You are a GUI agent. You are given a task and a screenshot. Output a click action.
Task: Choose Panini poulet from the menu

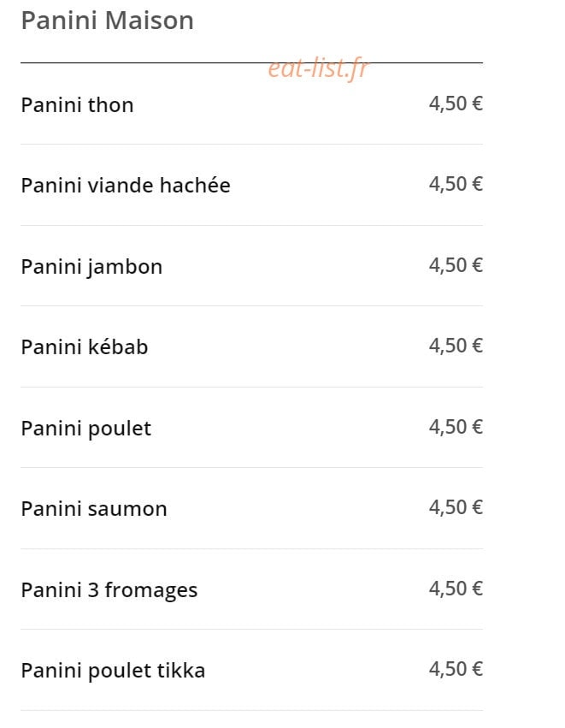click(x=85, y=429)
